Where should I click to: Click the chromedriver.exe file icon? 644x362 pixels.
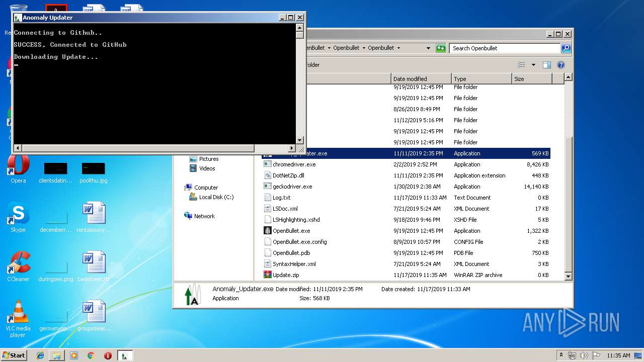coord(268,164)
